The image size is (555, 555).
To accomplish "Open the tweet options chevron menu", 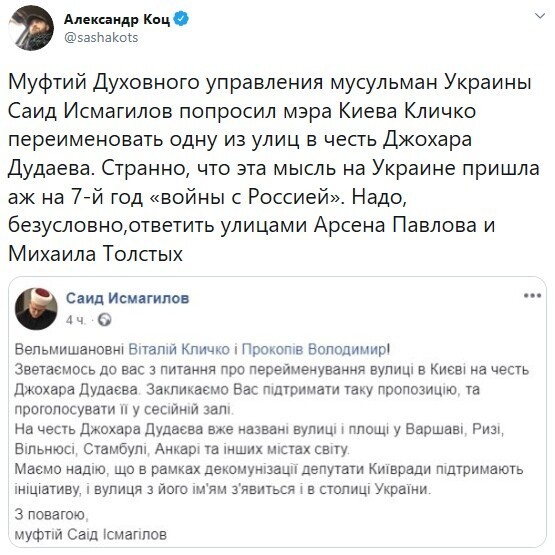I will point(540,16).
